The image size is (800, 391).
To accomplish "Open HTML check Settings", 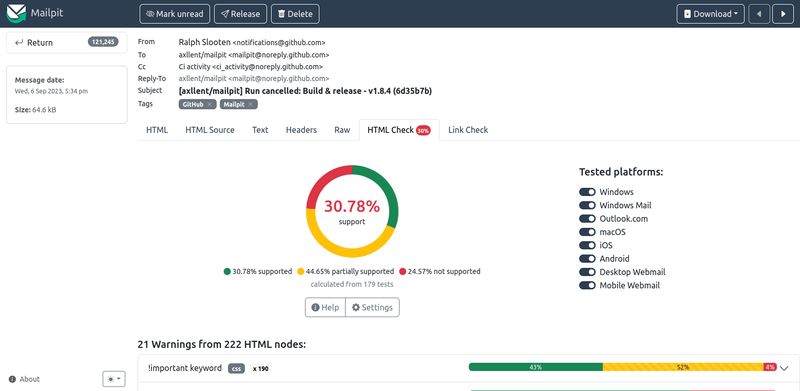I will coord(372,307).
